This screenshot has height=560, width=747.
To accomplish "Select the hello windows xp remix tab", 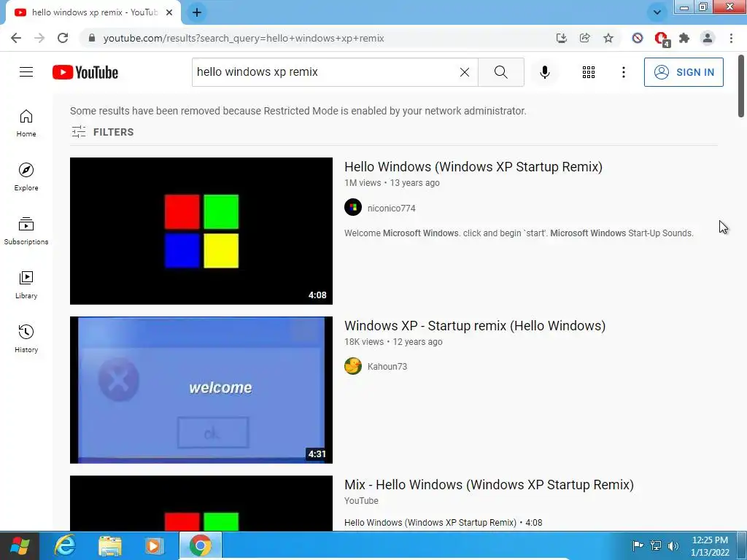I will pyautogui.click(x=93, y=12).
